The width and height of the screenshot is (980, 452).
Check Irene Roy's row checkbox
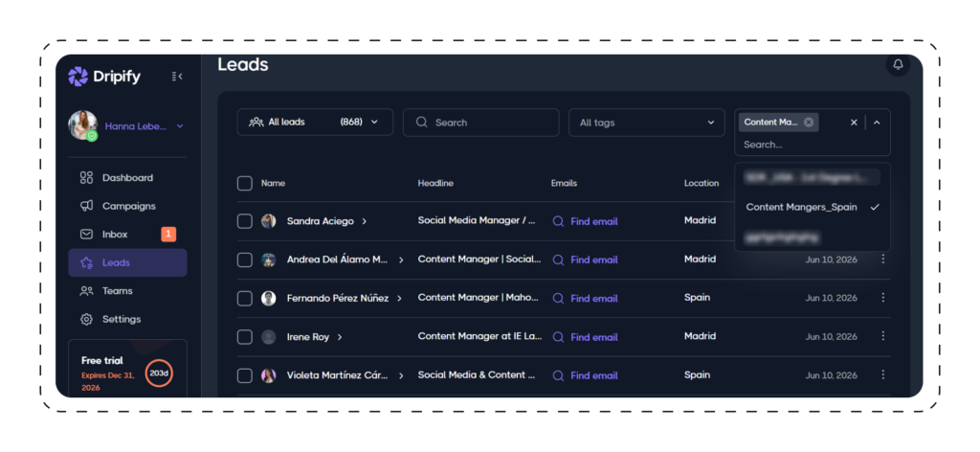click(244, 337)
